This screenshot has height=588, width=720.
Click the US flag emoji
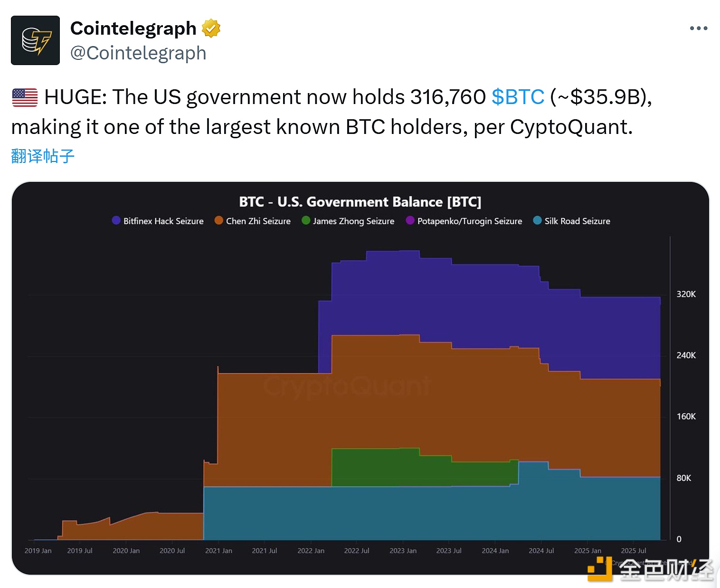(x=25, y=97)
